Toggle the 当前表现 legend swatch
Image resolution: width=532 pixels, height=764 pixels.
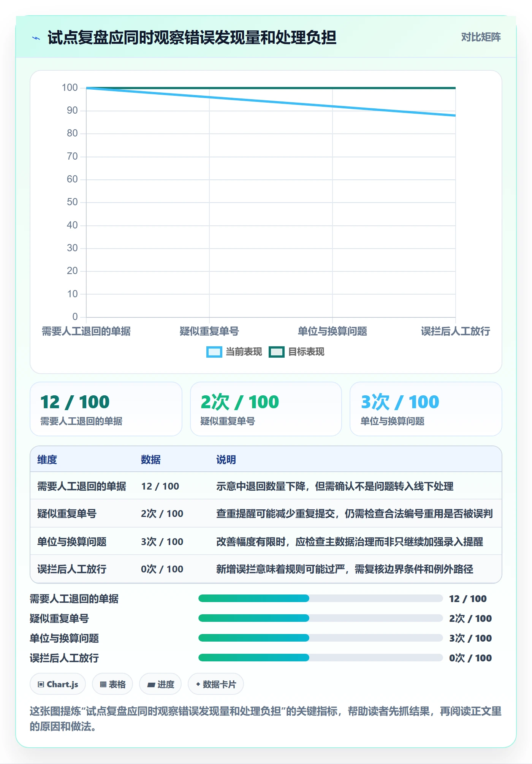pos(214,352)
